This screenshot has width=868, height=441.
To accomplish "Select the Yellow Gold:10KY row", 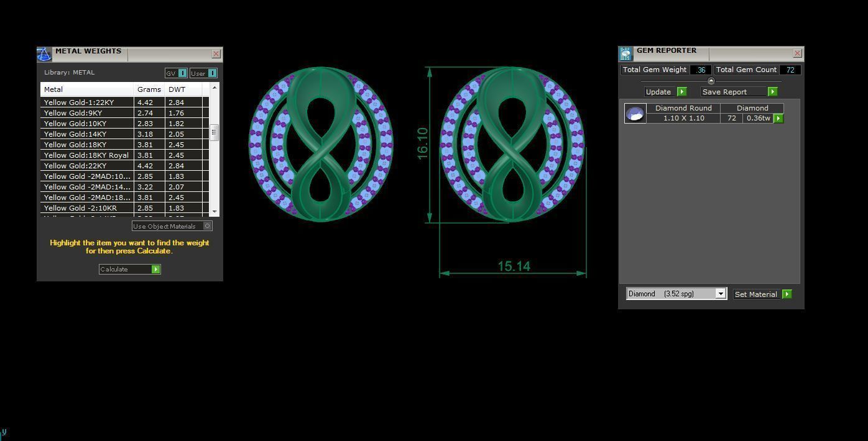I will coord(124,124).
